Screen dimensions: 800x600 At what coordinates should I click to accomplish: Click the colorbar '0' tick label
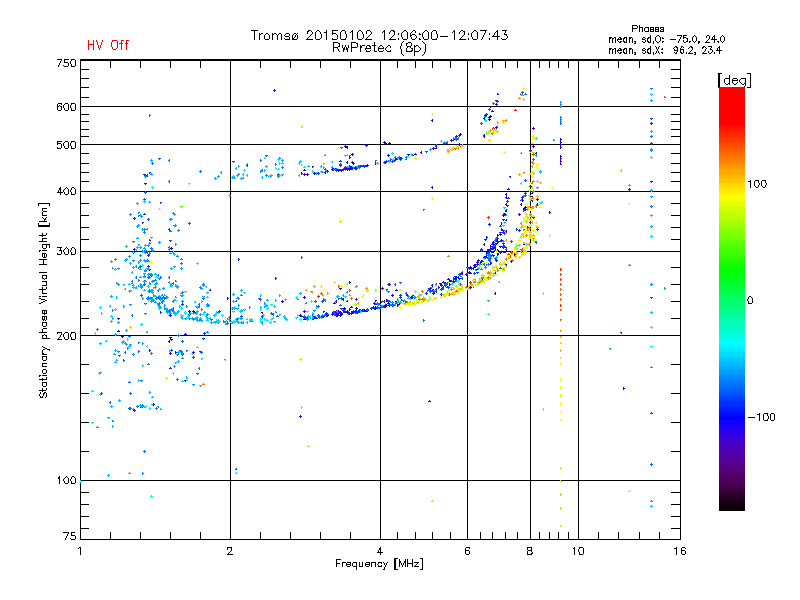[750, 301]
